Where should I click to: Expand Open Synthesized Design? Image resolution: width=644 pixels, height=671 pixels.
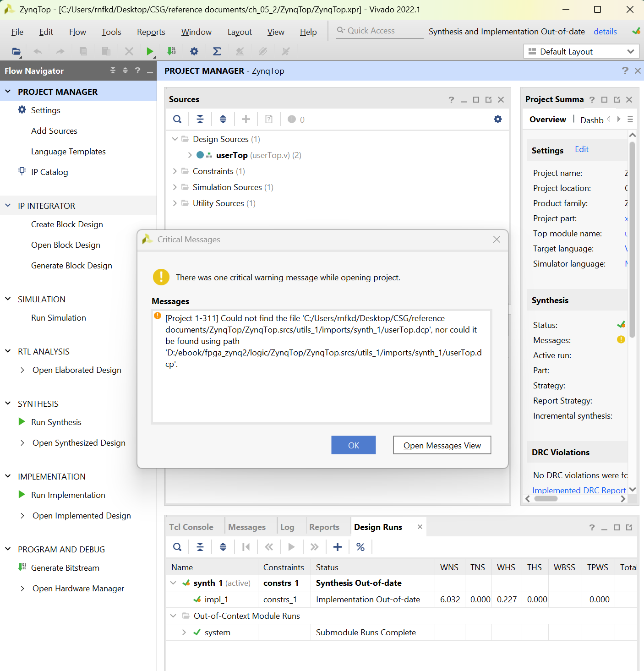22,443
